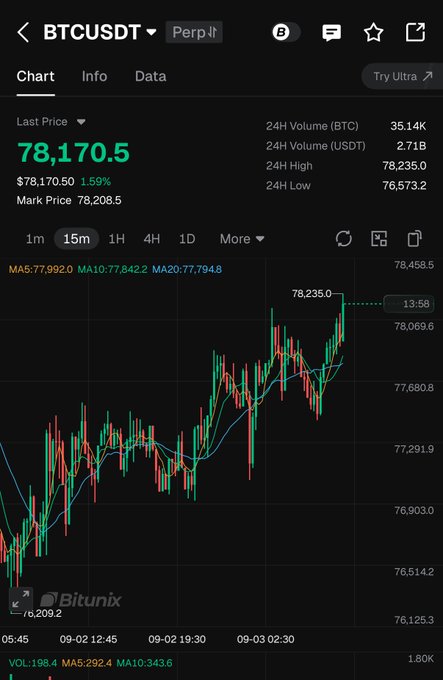
Task: Click the 24H Volume (BTC) 35.14K value
Action: pos(408,126)
